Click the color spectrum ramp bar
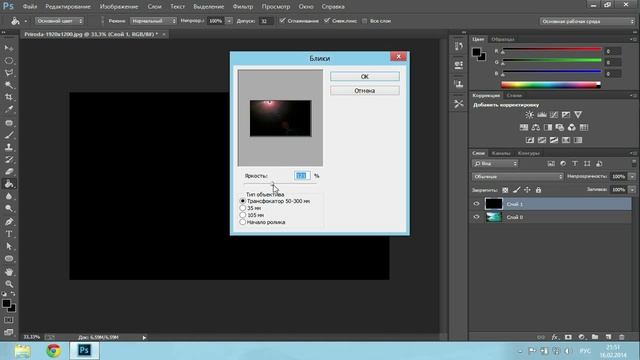This screenshot has width=640, height=360. pos(551,85)
